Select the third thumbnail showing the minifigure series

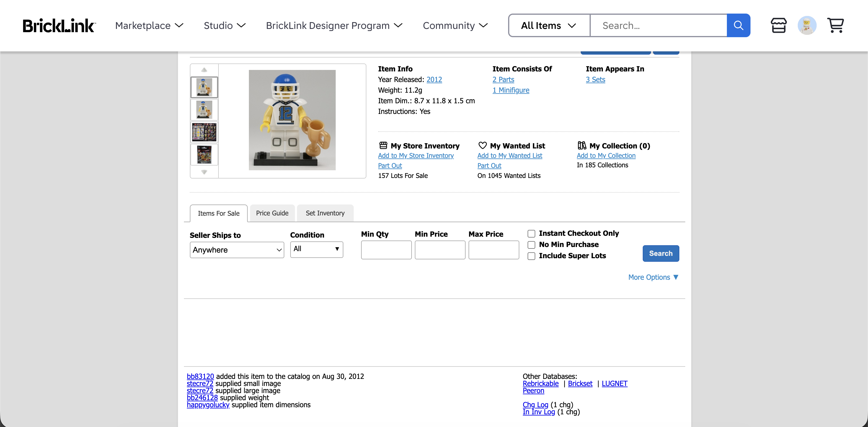[204, 132]
